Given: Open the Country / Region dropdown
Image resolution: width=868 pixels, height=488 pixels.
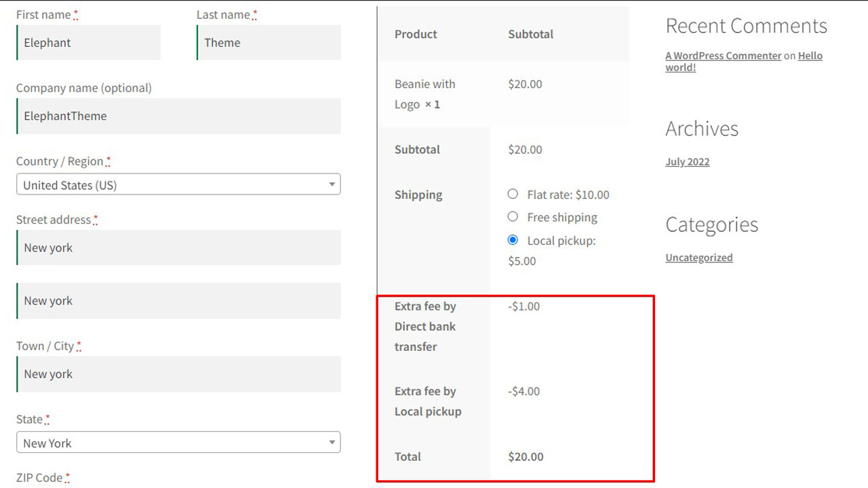Looking at the screenshot, I should 178,184.
